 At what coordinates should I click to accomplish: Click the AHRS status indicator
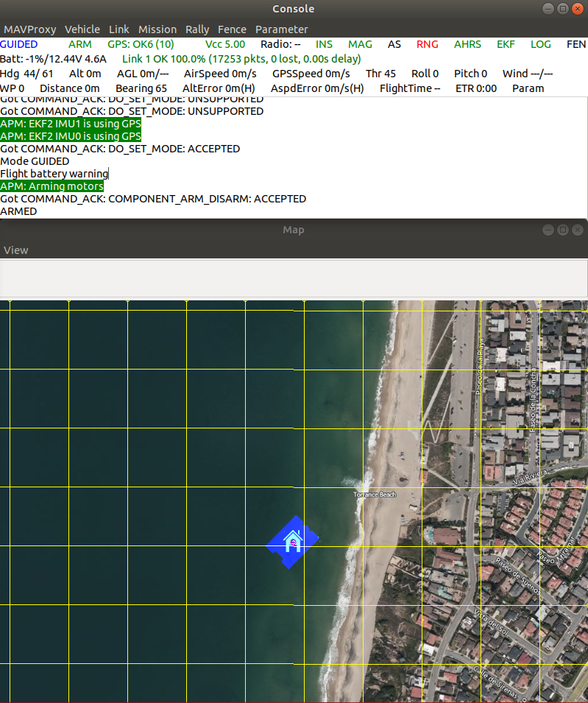pyautogui.click(x=467, y=44)
